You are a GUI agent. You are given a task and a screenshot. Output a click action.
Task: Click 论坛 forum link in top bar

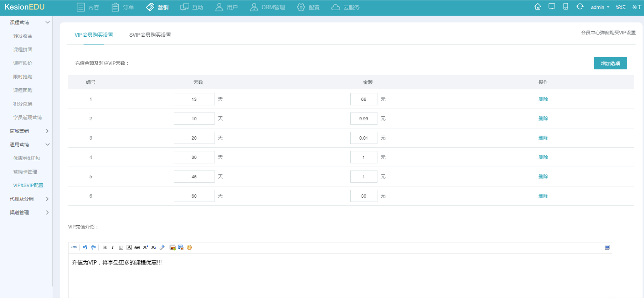(x=621, y=7)
